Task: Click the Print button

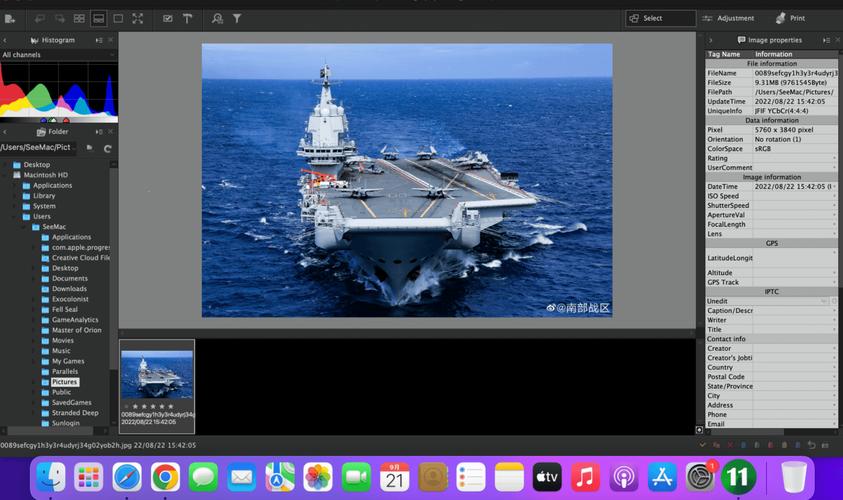Action: [x=790, y=18]
